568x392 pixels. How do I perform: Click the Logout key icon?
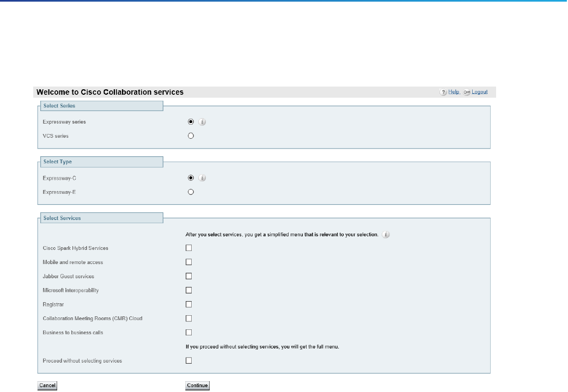pos(467,92)
